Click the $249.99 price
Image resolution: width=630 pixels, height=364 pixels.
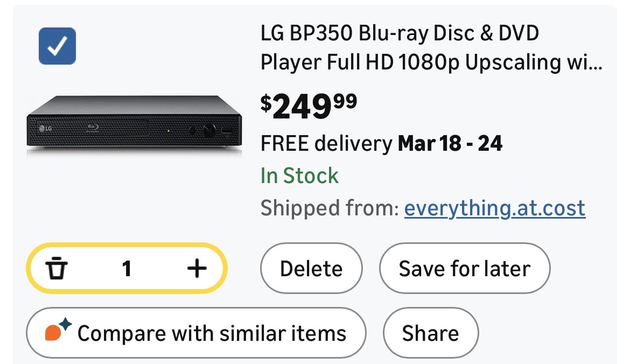(309, 105)
